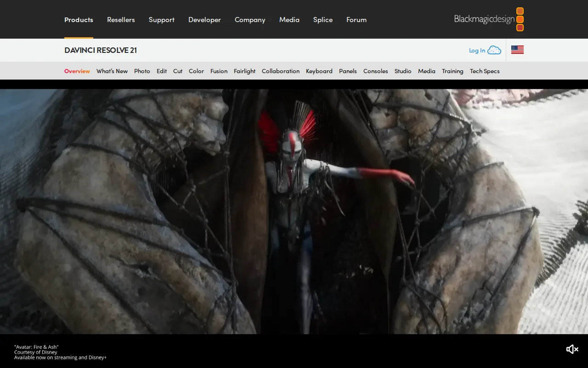Screen dimensions: 588x368
Task: Click the Log In cloud icon
Action: click(x=494, y=50)
